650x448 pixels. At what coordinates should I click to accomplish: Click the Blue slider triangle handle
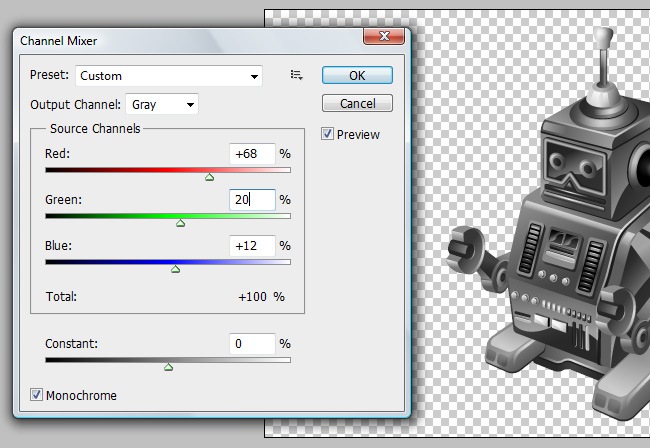[x=175, y=268]
